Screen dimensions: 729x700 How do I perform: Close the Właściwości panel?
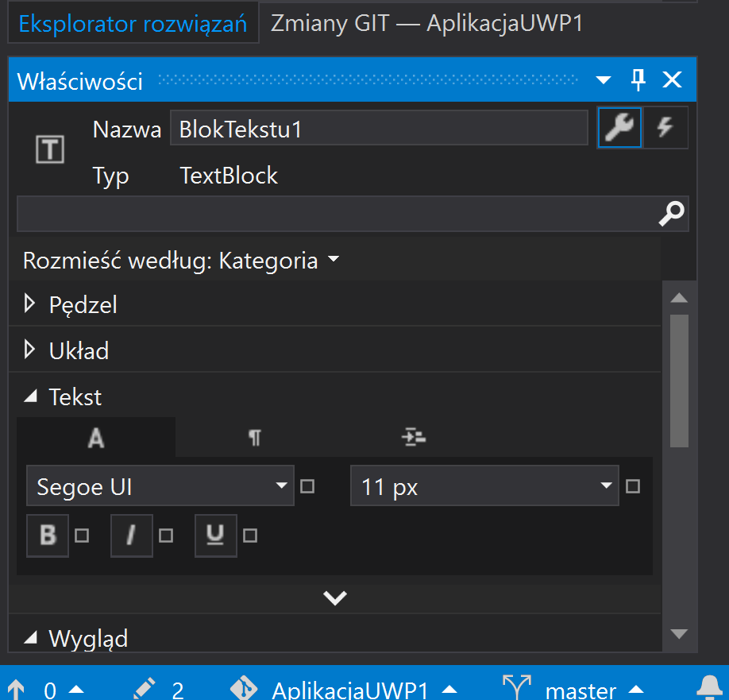point(673,80)
